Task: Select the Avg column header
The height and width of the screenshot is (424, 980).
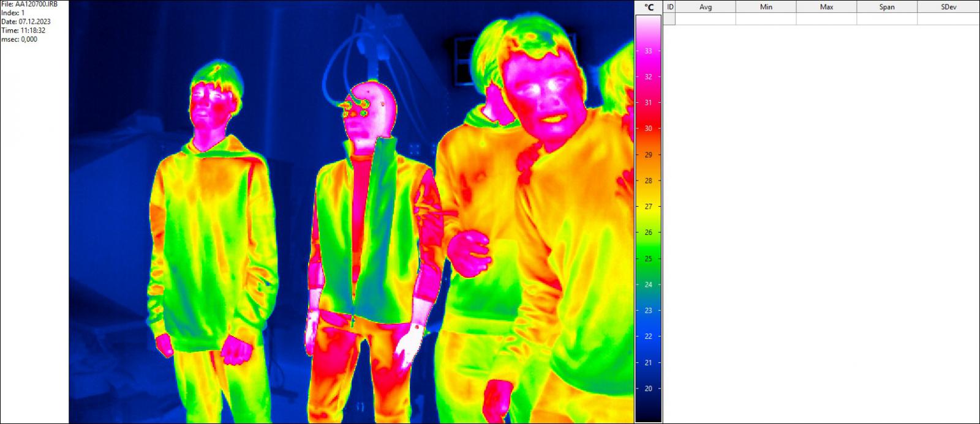Action: [x=706, y=7]
